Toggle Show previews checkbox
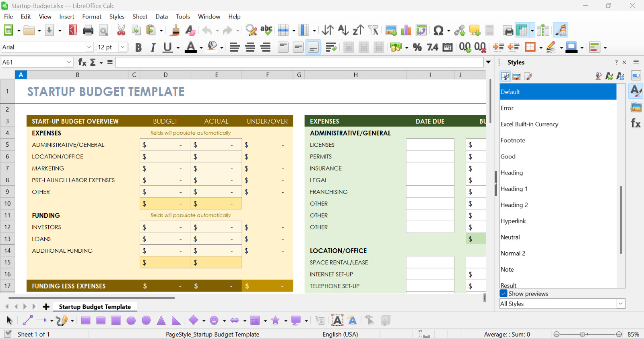The image size is (644, 339). coord(504,293)
